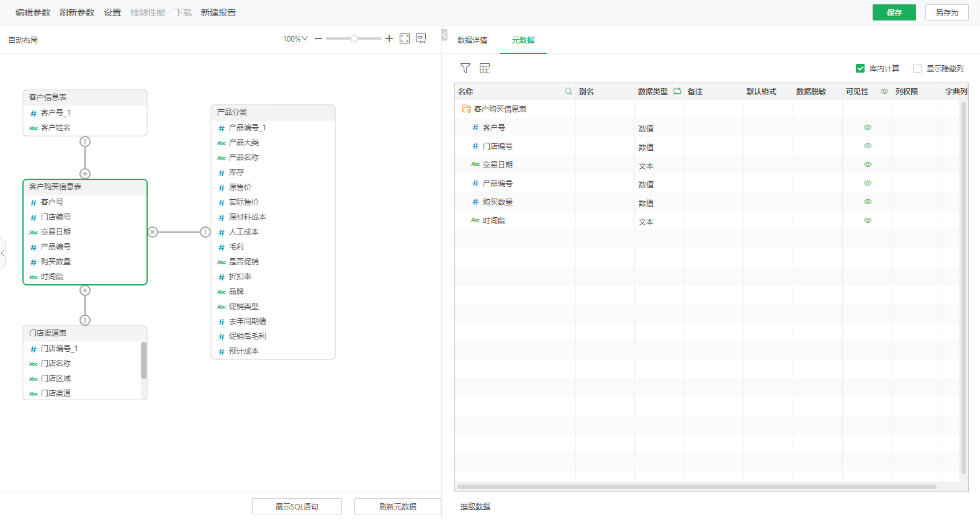Click the 展示SQL语句 button

click(x=297, y=506)
